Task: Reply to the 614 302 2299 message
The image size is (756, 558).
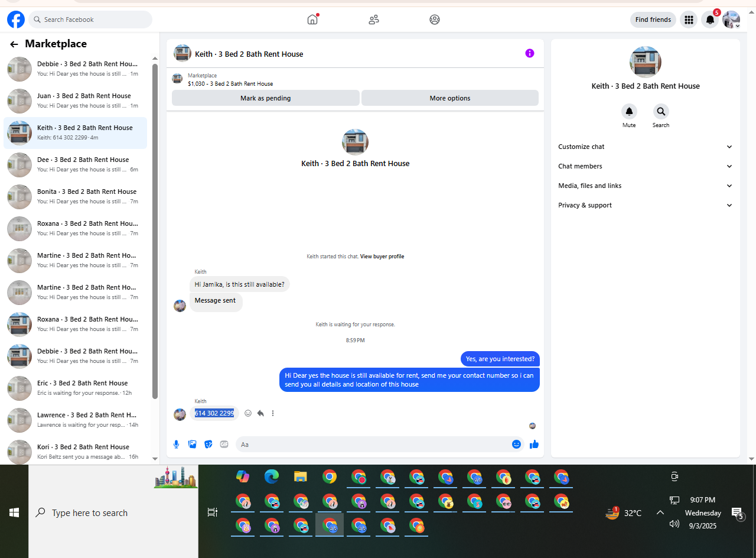Action: (x=260, y=413)
